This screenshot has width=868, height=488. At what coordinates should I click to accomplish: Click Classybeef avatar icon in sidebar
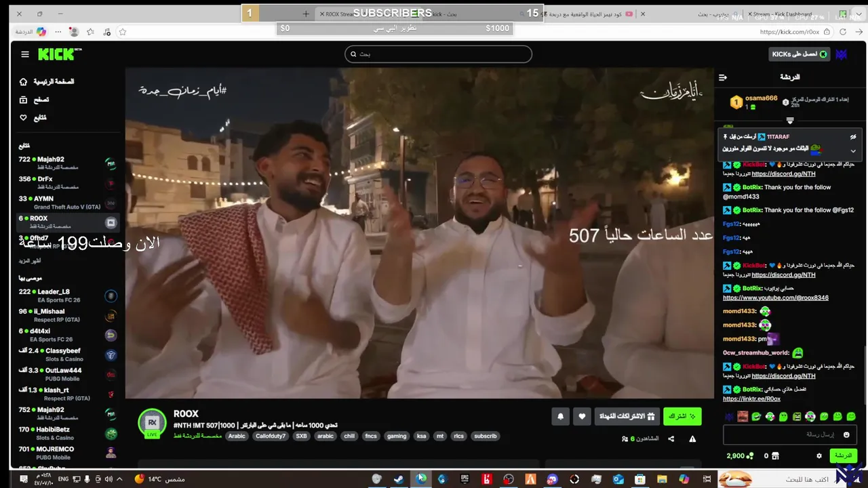(111, 354)
